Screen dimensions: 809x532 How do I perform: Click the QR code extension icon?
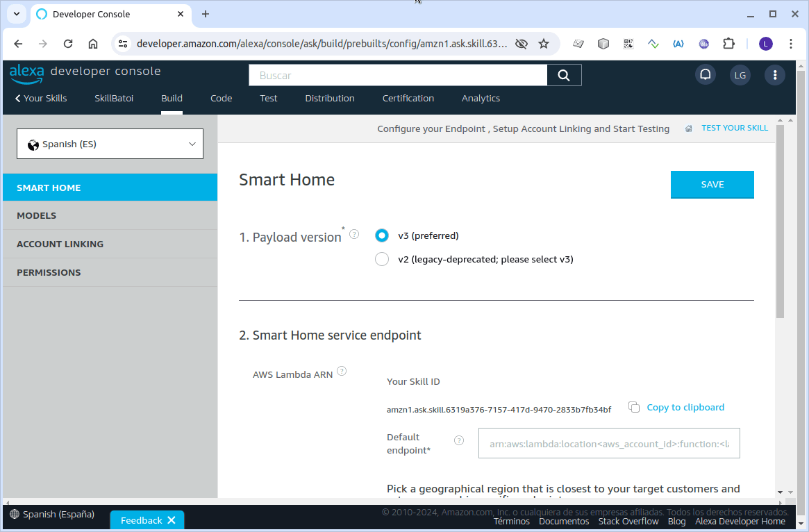coord(628,44)
